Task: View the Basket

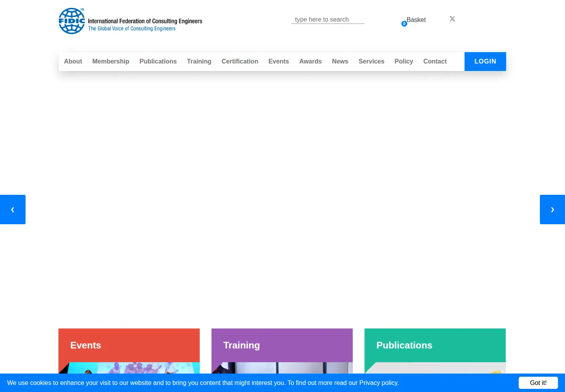Action: click(x=416, y=20)
